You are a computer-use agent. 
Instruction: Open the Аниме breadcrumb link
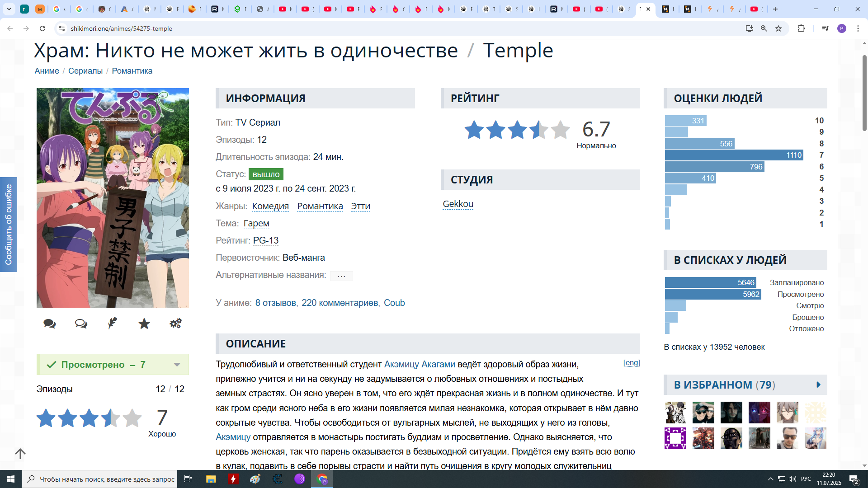pyautogui.click(x=47, y=71)
